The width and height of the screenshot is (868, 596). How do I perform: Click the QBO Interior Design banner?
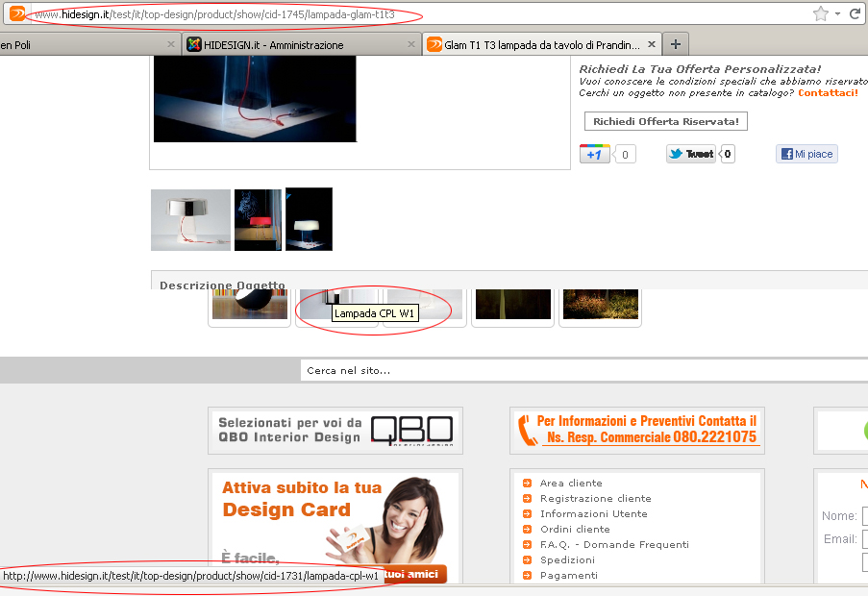coord(335,431)
